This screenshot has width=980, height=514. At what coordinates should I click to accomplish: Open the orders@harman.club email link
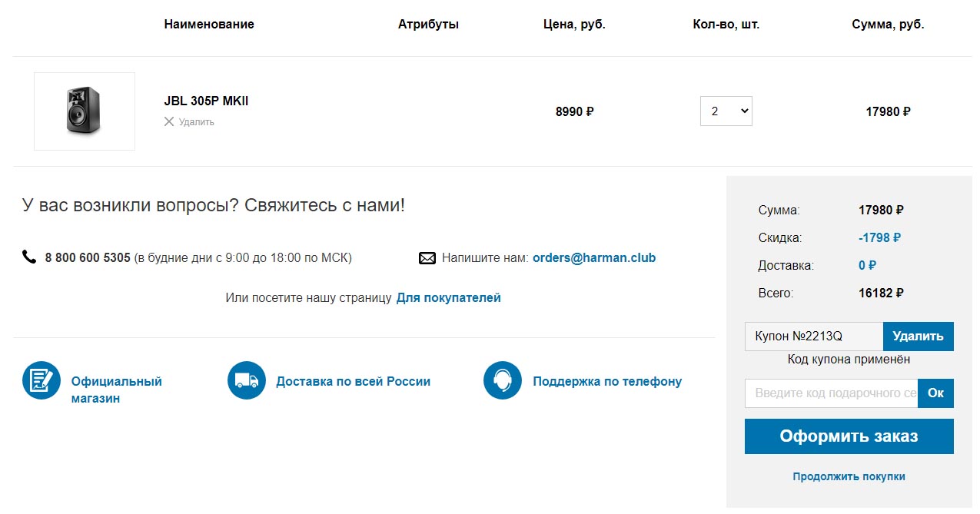[x=594, y=258]
